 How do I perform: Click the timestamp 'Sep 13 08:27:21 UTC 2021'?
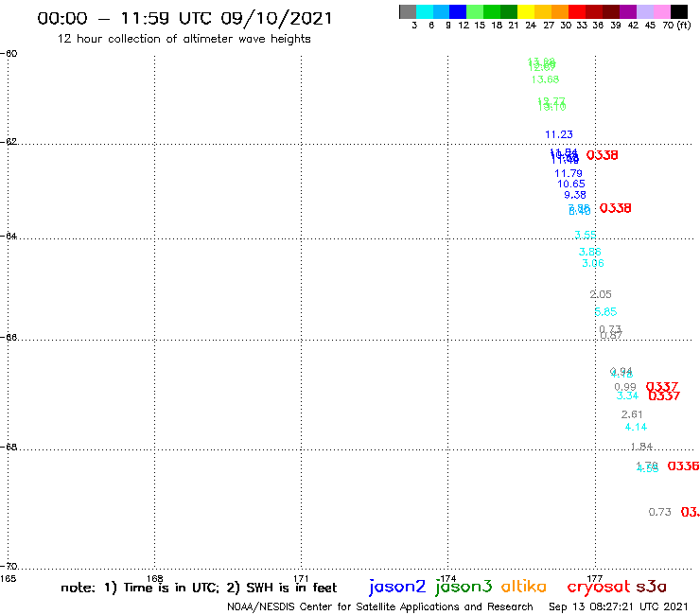click(619, 606)
